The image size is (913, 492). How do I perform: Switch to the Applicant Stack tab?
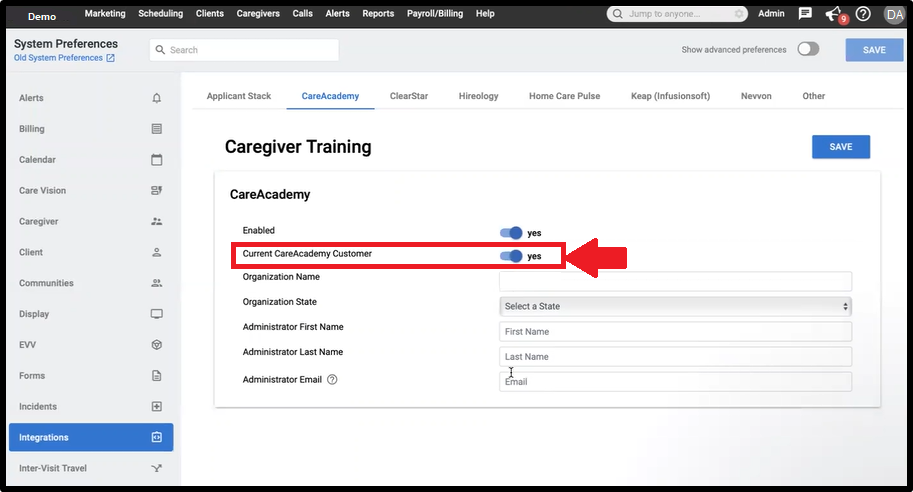click(239, 96)
